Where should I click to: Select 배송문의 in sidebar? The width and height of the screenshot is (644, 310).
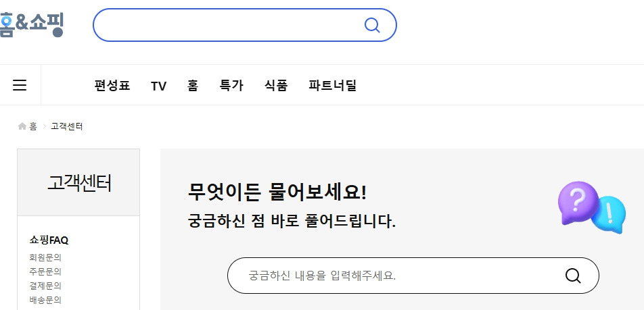pyautogui.click(x=45, y=300)
